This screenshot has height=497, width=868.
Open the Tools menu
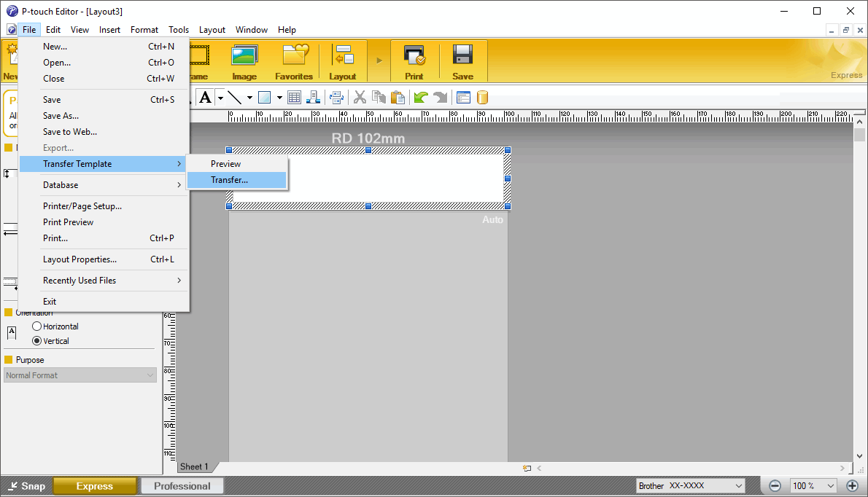[179, 30]
